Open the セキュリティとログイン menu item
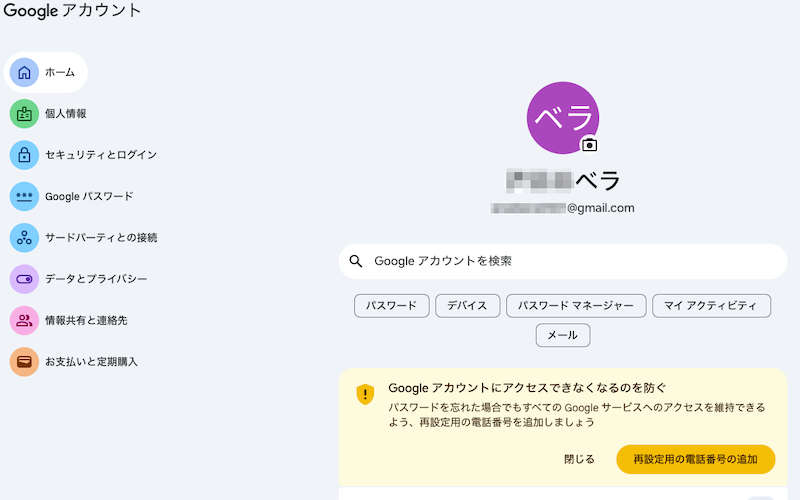Viewport: 800px width, 500px height. coord(100,155)
